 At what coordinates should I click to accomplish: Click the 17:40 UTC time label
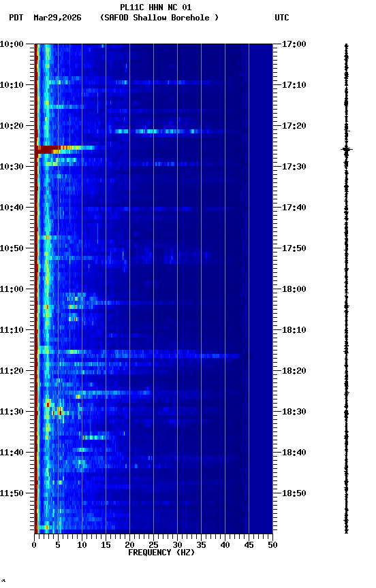pyautogui.click(x=294, y=208)
